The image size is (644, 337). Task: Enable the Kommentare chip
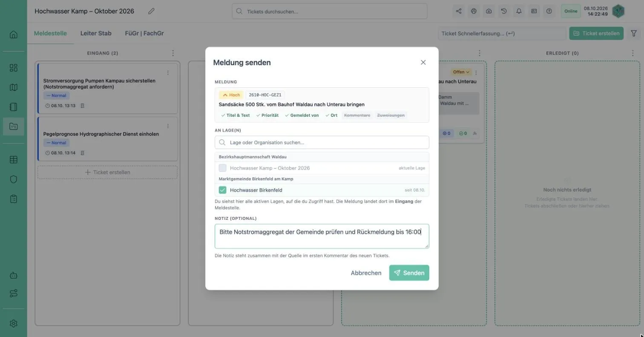pyautogui.click(x=357, y=115)
